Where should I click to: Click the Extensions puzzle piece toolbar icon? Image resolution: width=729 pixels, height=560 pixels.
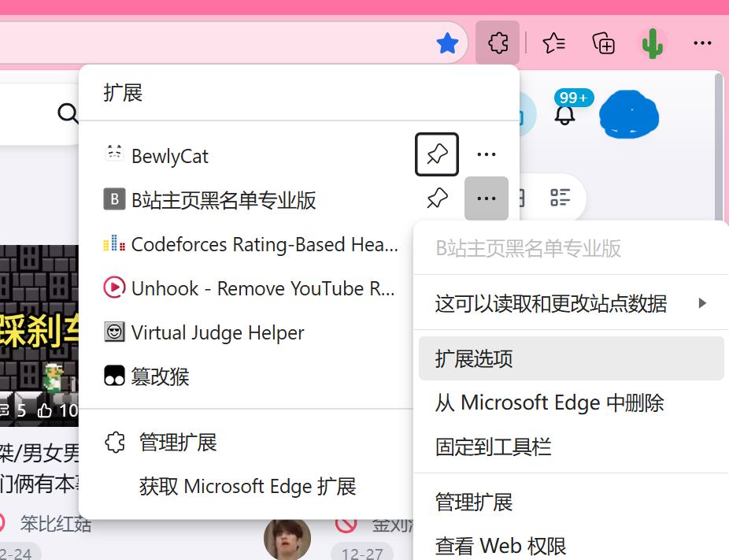[x=498, y=43]
